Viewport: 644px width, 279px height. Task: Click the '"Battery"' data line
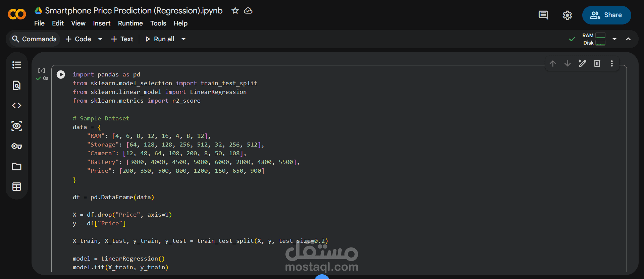pos(193,162)
